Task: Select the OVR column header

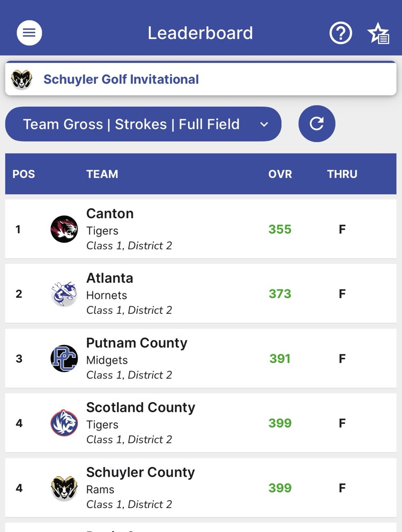Action: click(x=280, y=174)
